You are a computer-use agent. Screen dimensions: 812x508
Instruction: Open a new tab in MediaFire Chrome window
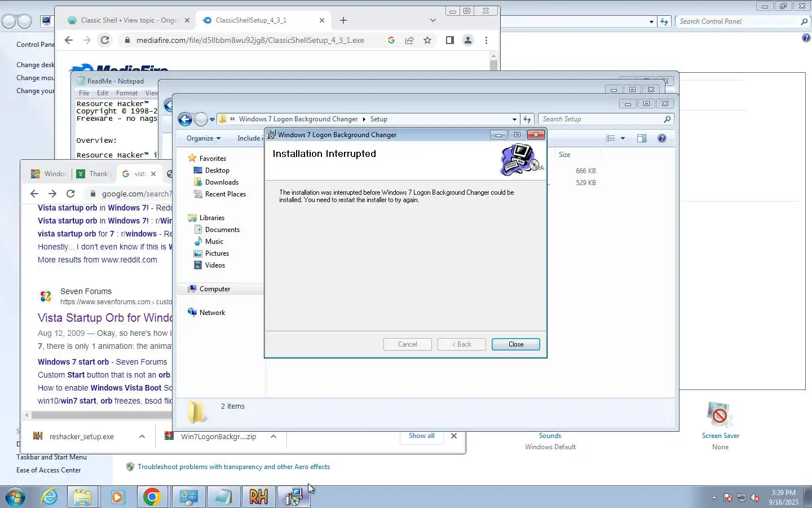(x=343, y=20)
